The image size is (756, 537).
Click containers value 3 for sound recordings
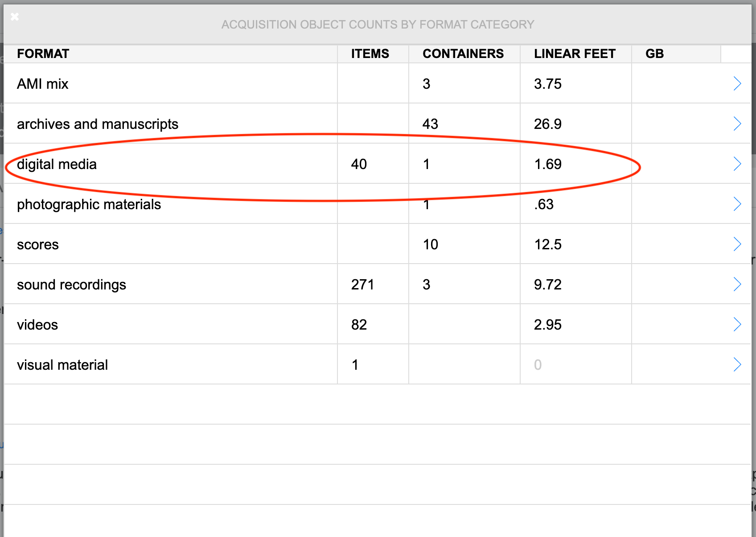click(427, 285)
